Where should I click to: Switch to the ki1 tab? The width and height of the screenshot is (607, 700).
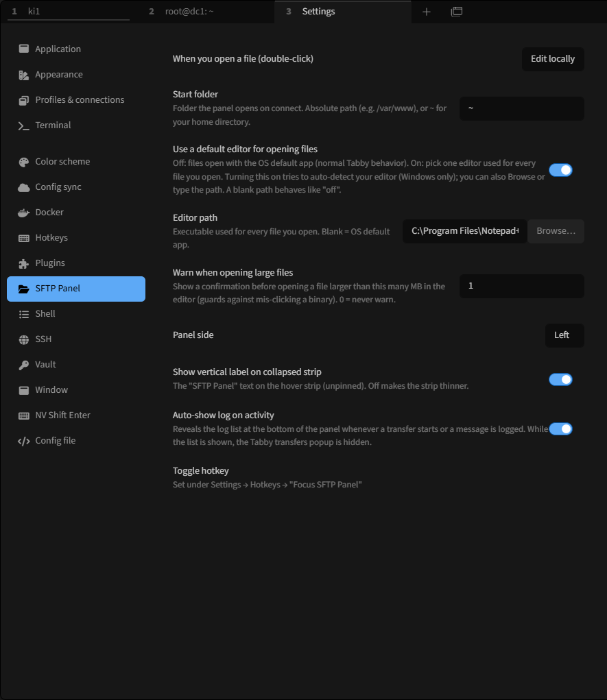(x=69, y=12)
